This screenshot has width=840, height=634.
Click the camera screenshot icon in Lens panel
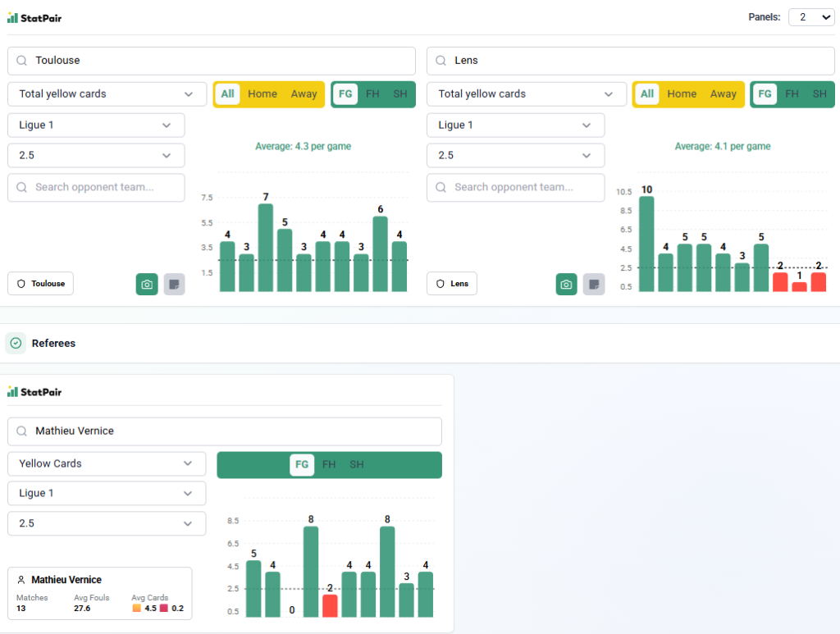(x=566, y=284)
